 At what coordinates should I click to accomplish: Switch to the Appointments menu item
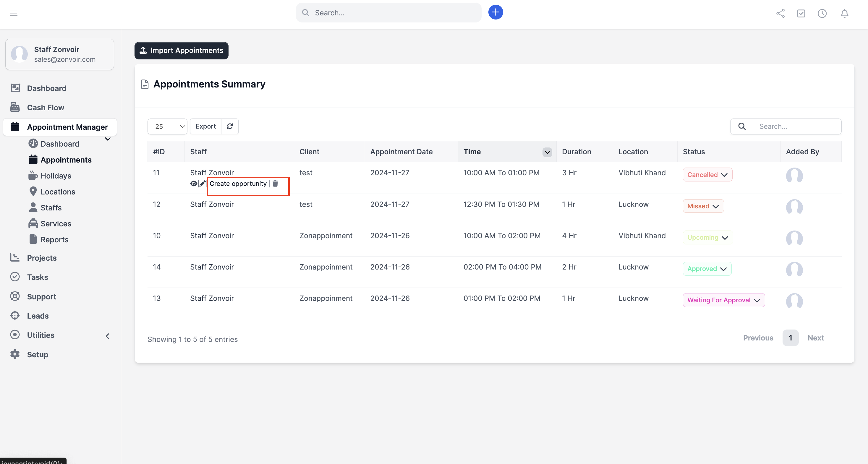[66, 159]
